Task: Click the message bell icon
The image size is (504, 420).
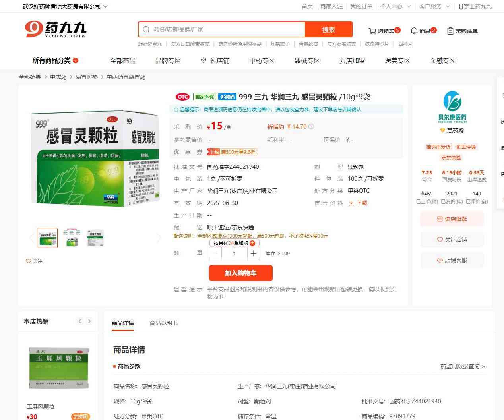Action: click(x=414, y=31)
